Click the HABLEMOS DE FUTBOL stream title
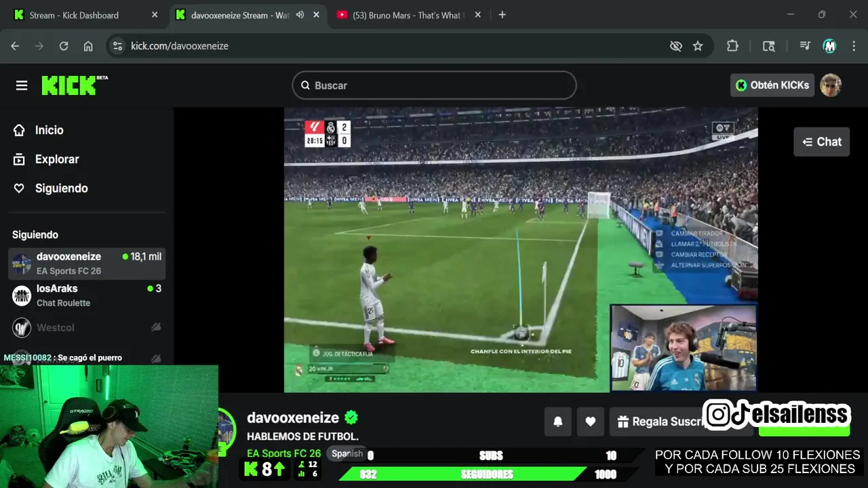The height and width of the screenshot is (488, 868). 302,436
